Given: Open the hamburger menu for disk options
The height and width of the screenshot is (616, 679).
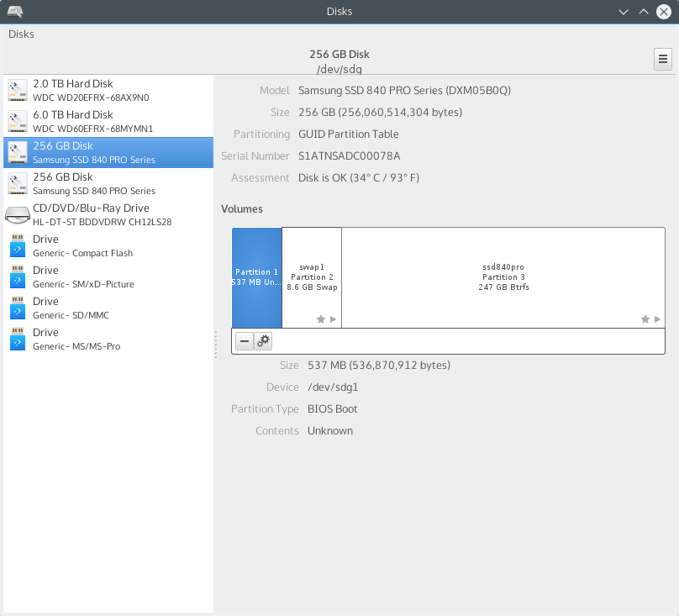Looking at the screenshot, I should 663,59.
